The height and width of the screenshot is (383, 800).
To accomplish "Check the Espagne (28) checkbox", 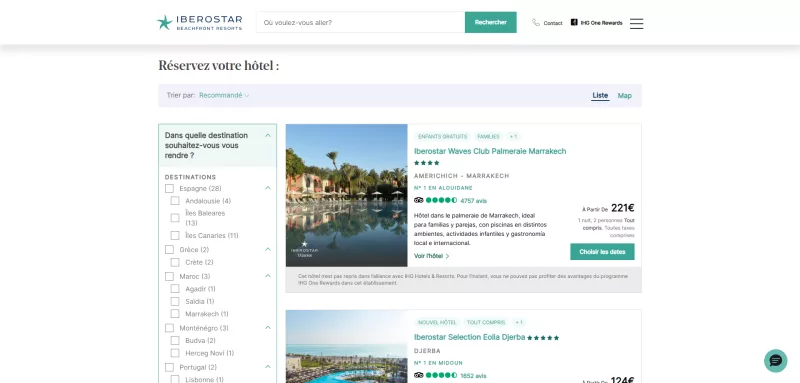I will [169, 189].
